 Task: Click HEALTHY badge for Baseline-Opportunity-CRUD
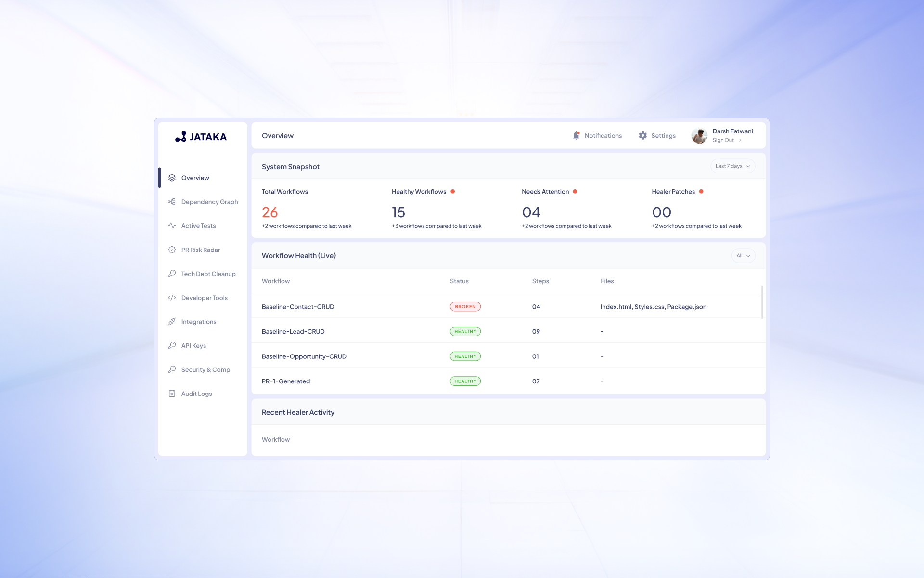[x=465, y=356]
